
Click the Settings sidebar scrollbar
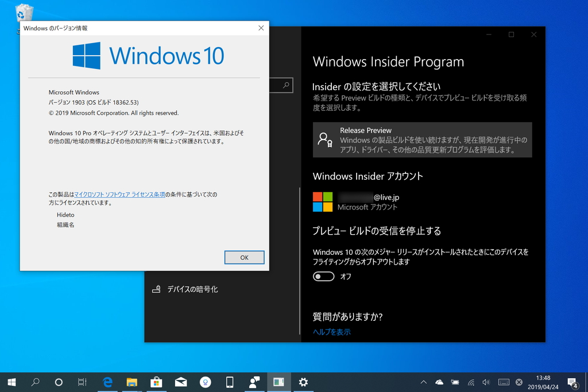click(x=300, y=261)
